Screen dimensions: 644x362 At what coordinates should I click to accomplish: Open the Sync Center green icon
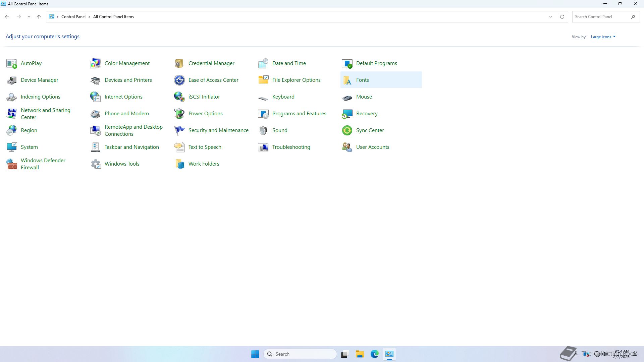(x=347, y=130)
